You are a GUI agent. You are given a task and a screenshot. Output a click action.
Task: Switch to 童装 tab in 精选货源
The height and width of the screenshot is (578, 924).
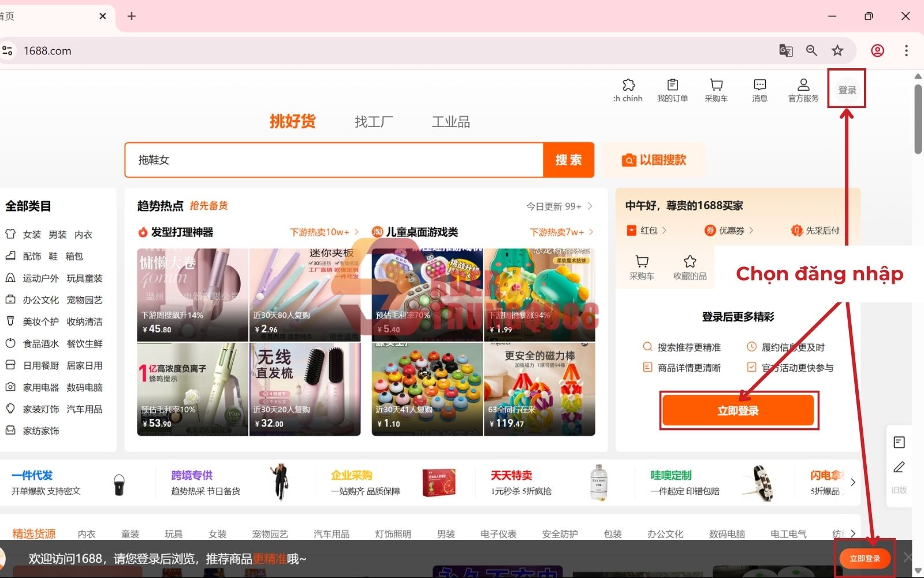coord(131,534)
